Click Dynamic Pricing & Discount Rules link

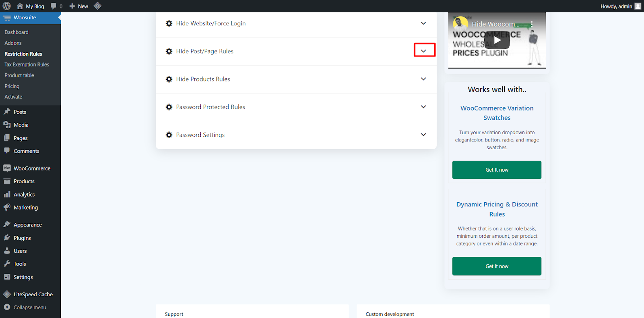[x=497, y=209]
